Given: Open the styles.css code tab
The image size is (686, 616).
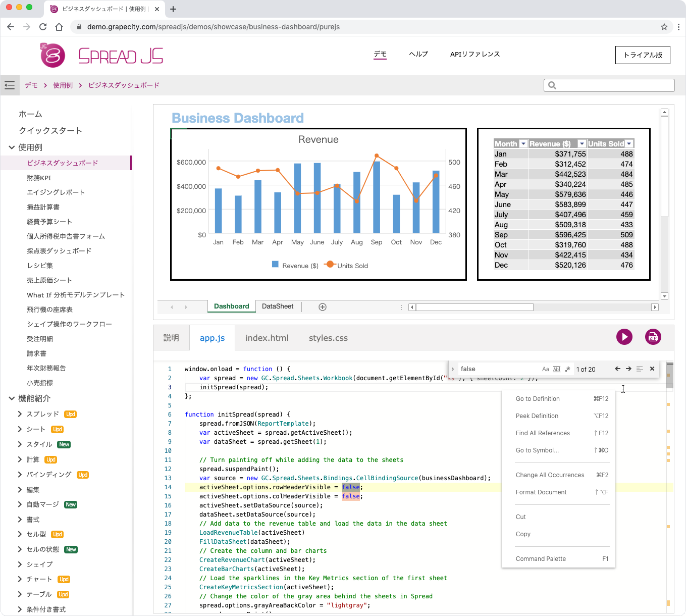Looking at the screenshot, I should tap(328, 338).
